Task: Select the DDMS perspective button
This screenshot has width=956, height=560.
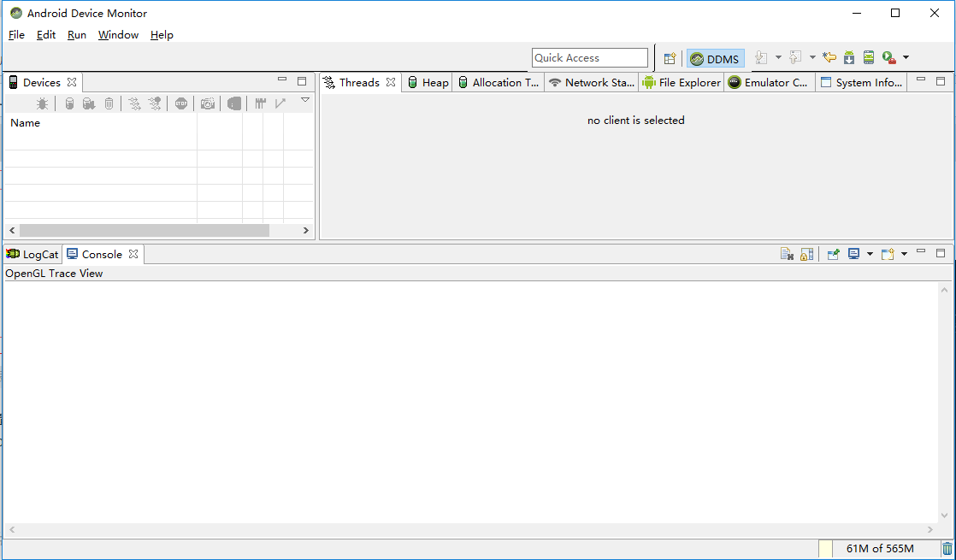Action: coord(715,58)
